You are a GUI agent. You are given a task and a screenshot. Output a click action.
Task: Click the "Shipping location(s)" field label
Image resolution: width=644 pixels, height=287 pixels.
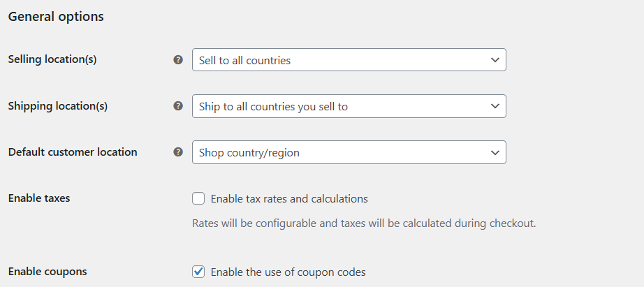(x=58, y=106)
